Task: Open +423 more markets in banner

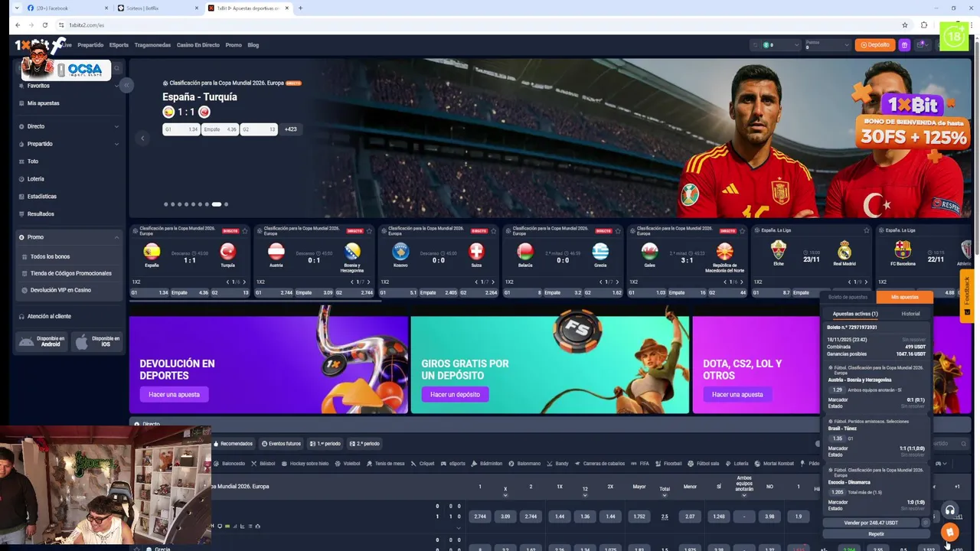Action: (290, 129)
